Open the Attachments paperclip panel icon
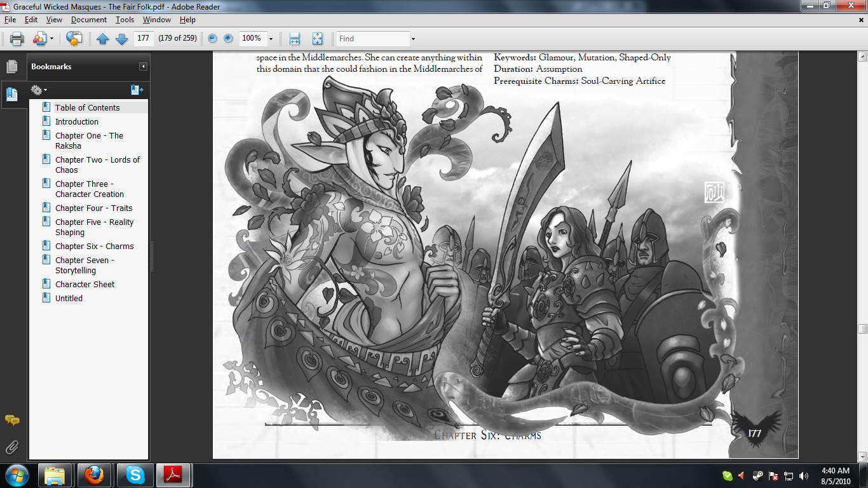868x488 pixels. [x=11, y=447]
